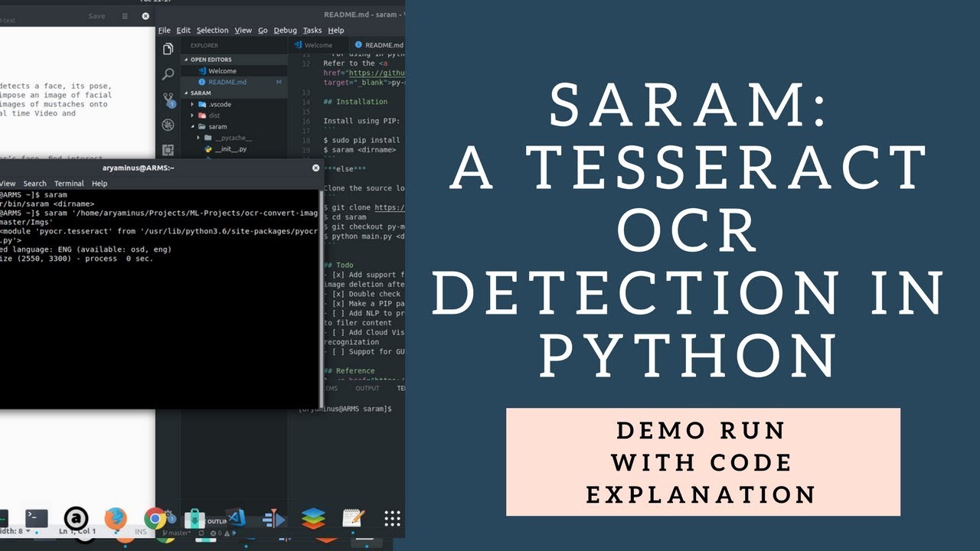This screenshot has height=551, width=980.
Task: Click the 'Install using PIP:' line
Action: (361, 121)
